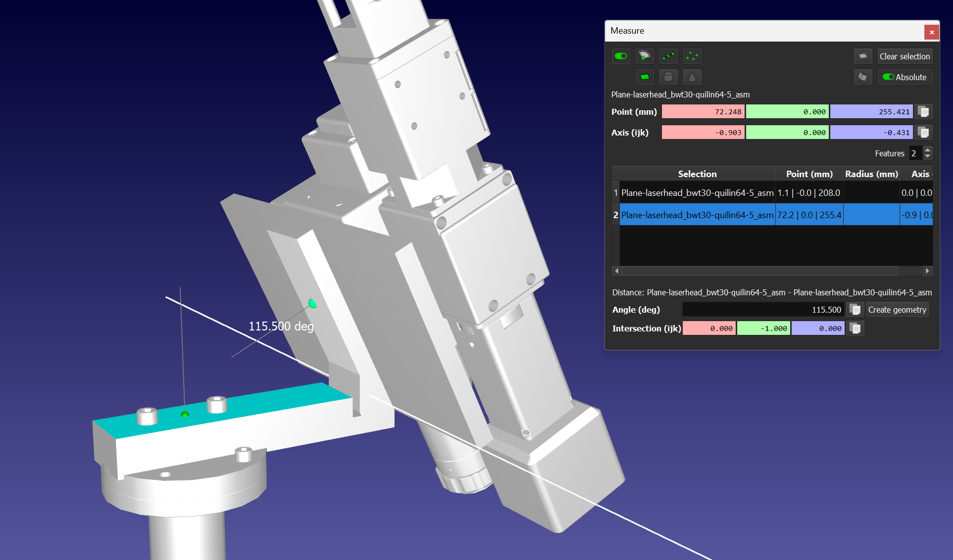Select the scattered points feature icon

(x=692, y=56)
